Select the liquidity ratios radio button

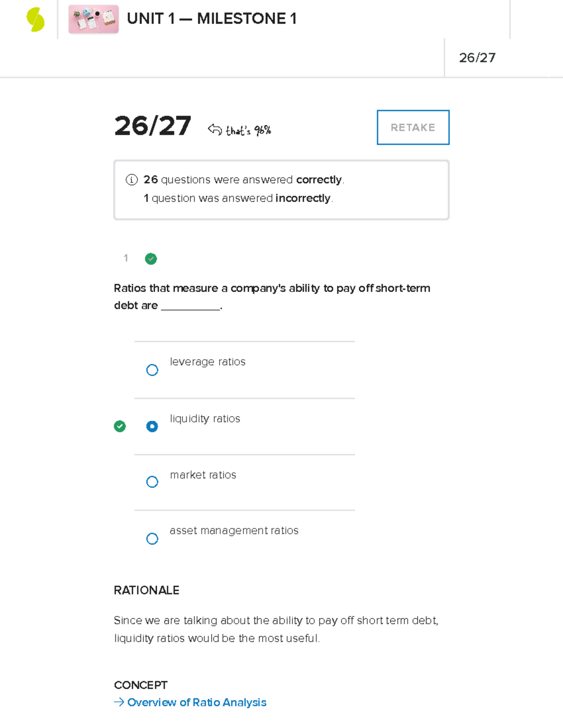tap(152, 426)
